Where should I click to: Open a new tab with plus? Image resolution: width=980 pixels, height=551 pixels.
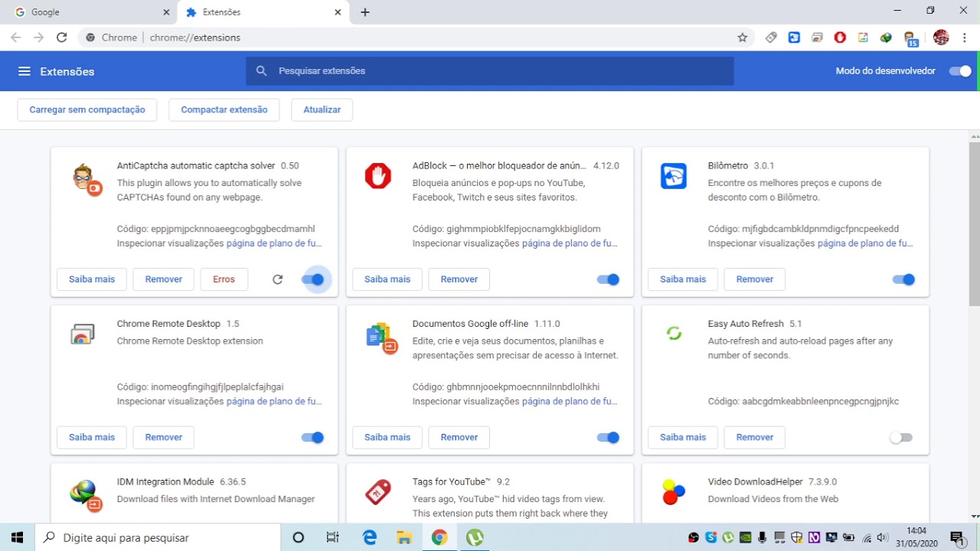click(365, 12)
